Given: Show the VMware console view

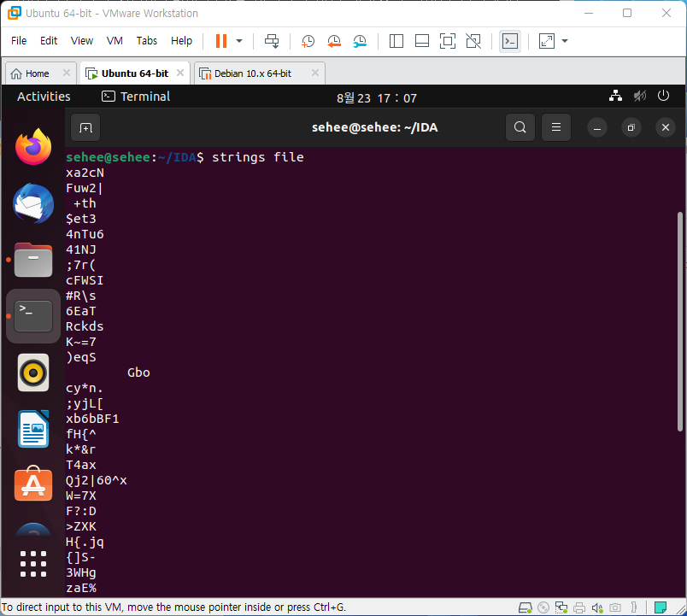Looking at the screenshot, I should pyautogui.click(x=510, y=41).
